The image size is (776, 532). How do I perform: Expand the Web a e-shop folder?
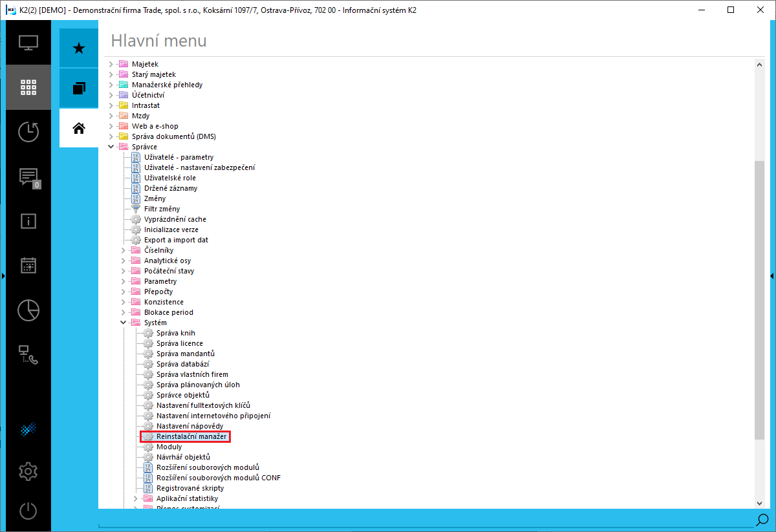tap(111, 126)
